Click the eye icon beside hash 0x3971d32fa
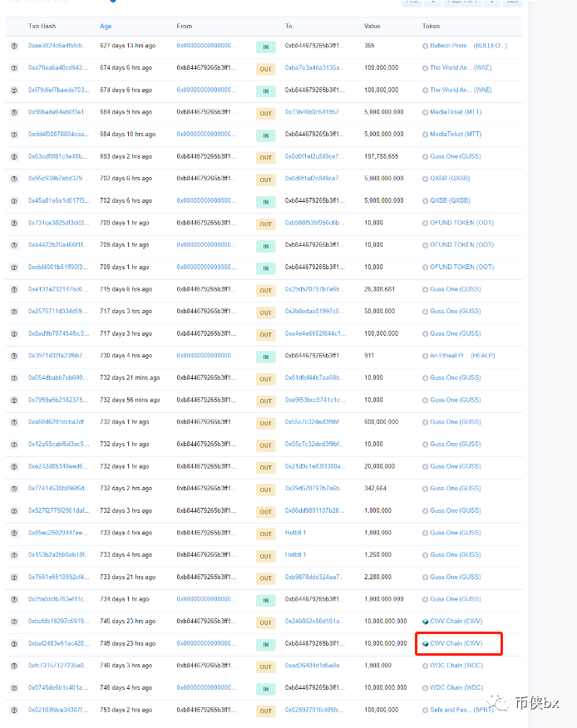The width and height of the screenshot is (577, 728). pos(13,356)
